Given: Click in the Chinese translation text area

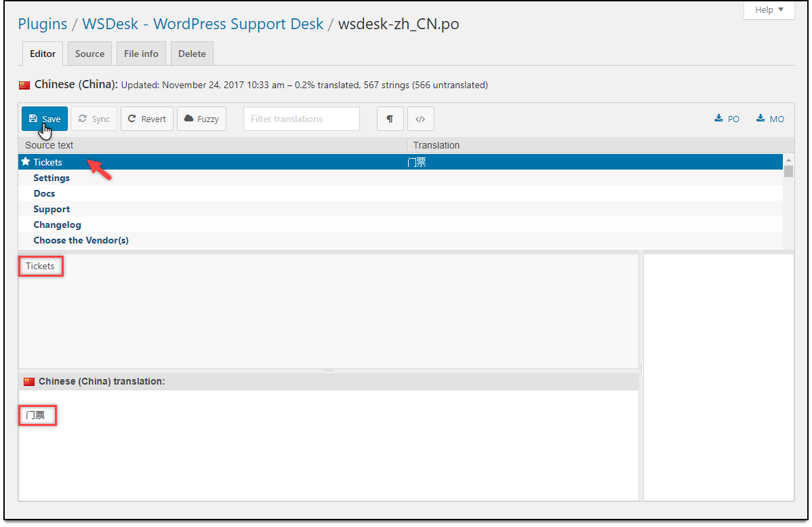Looking at the screenshot, I should (x=328, y=445).
